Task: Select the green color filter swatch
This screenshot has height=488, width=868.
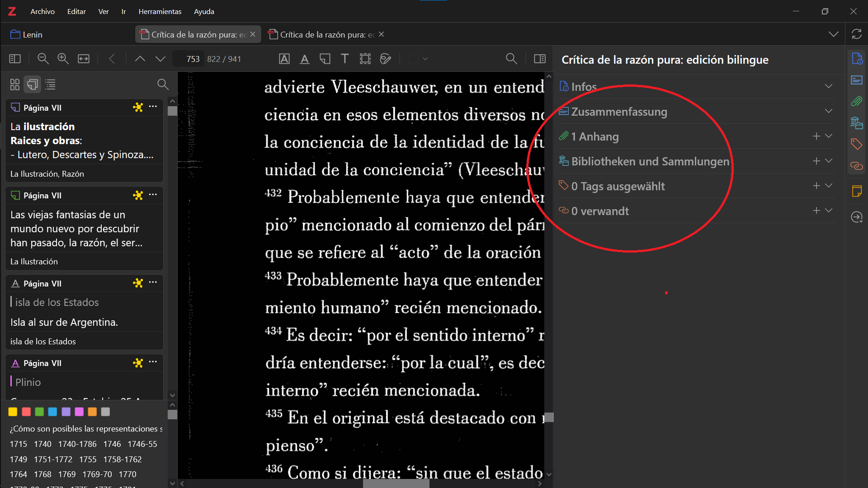Action: pyautogui.click(x=39, y=412)
